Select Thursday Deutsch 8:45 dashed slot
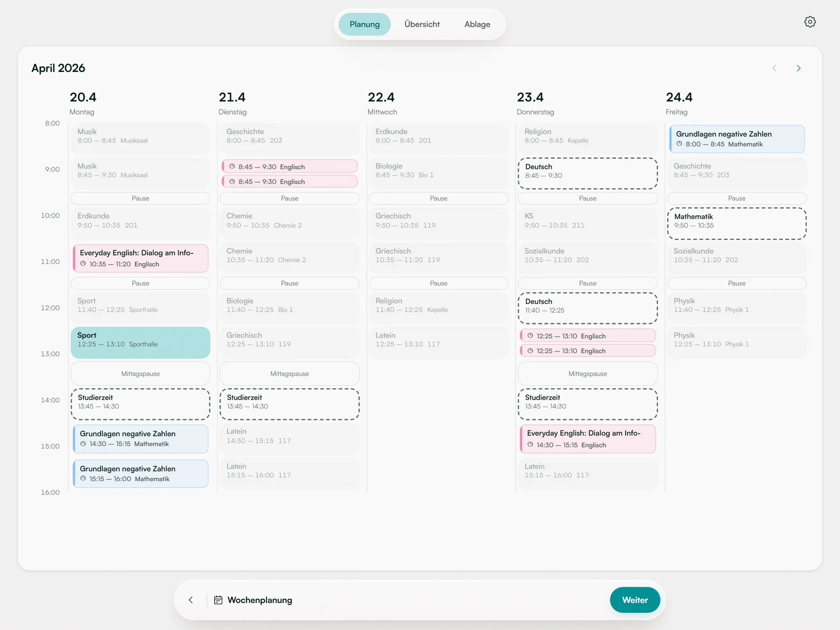Image resolution: width=840 pixels, height=630 pixels. 588,173
